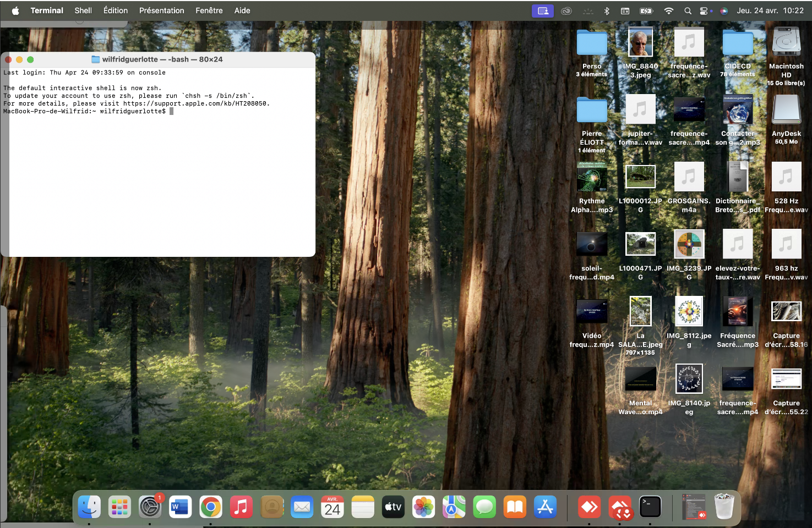Click the Terminal icon in the dock
812x528 pixels.
click(x=650, y=507)
